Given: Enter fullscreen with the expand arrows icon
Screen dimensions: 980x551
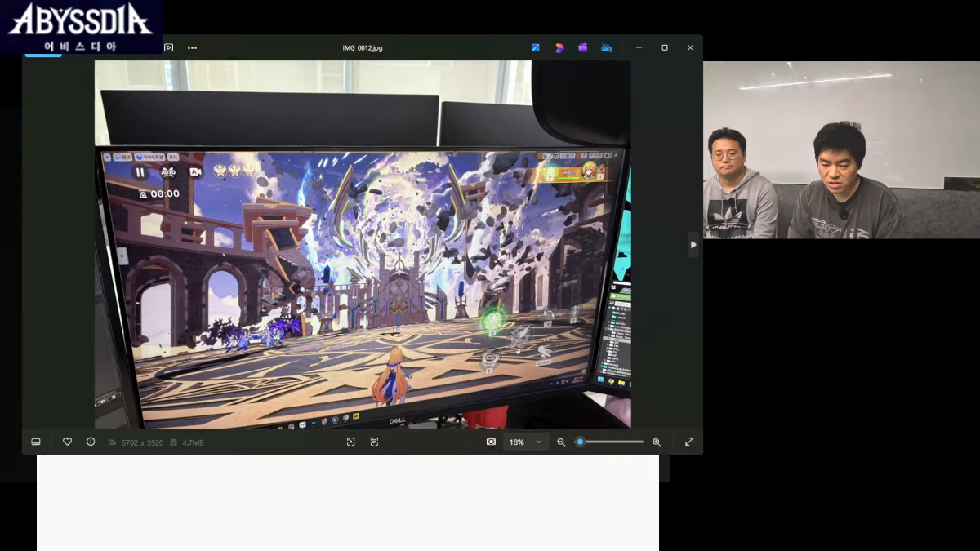Looking at the screenshot, I should pos(689,442).
